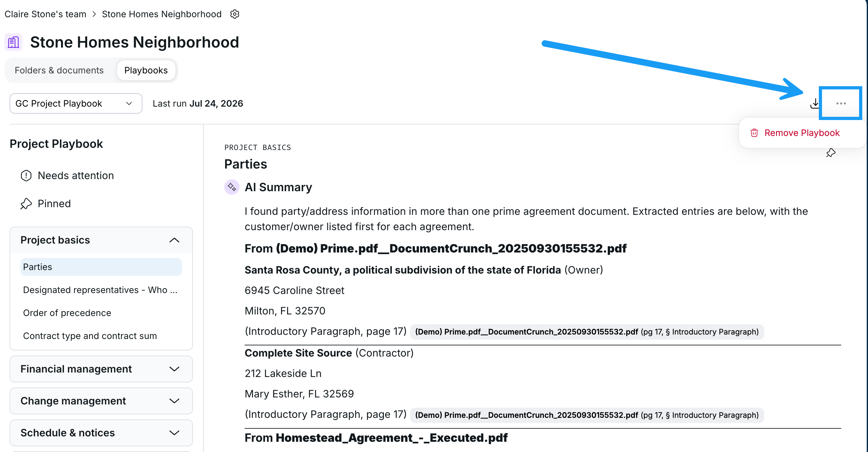Choose Remove Playbook from the menu
Viewport: 868px width, 452px height.
[802, 133]
